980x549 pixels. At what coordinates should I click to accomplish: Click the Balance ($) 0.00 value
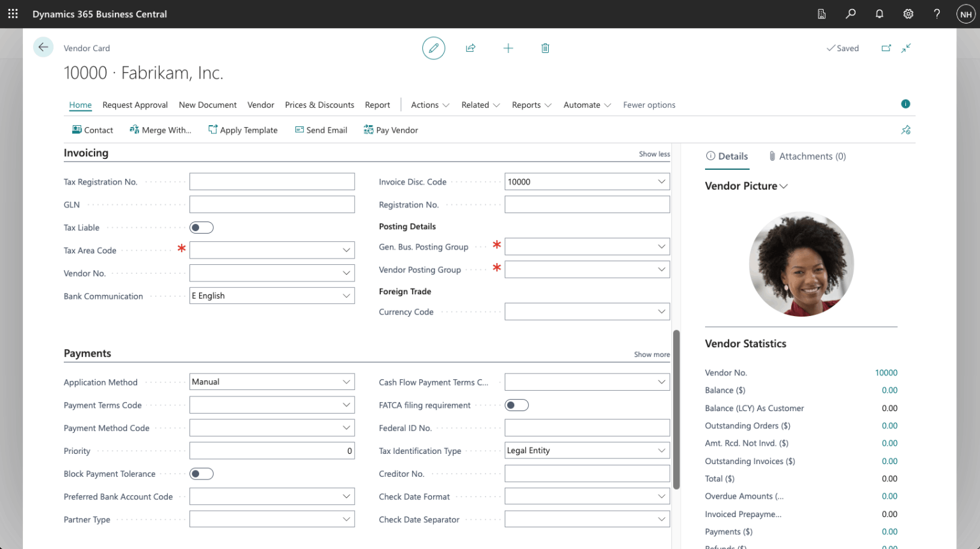click(889, 390)
